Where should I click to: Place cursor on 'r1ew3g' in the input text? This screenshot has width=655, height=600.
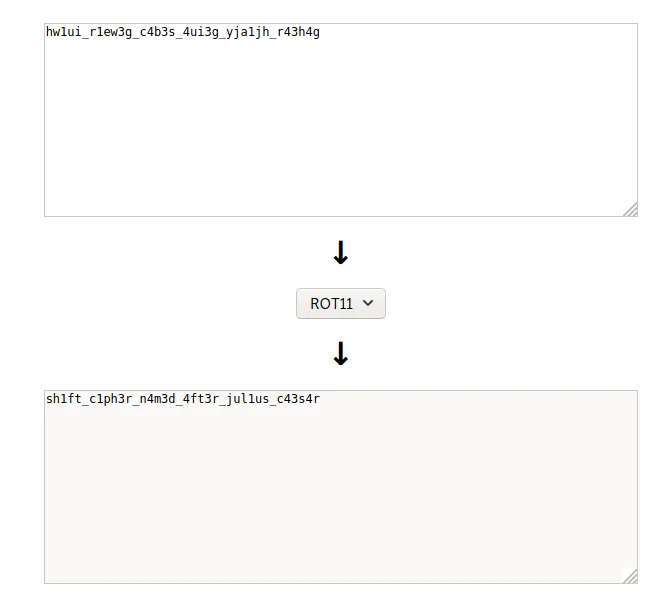[110, 32]
